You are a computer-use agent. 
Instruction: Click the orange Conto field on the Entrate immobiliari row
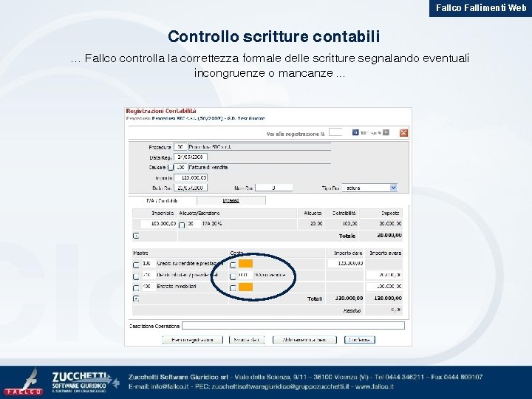(x=245, y=287)
